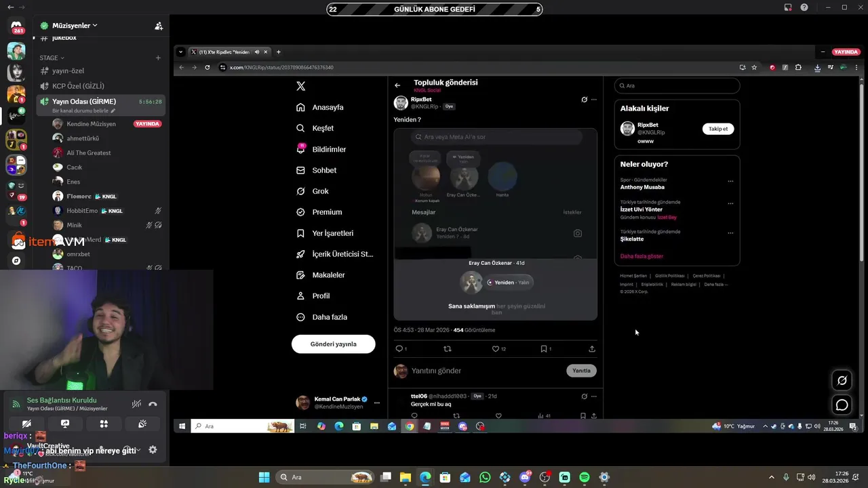Open Makaleler in X sidebar
This screenshot has width=868, height=488.
(x=321, y=275)
